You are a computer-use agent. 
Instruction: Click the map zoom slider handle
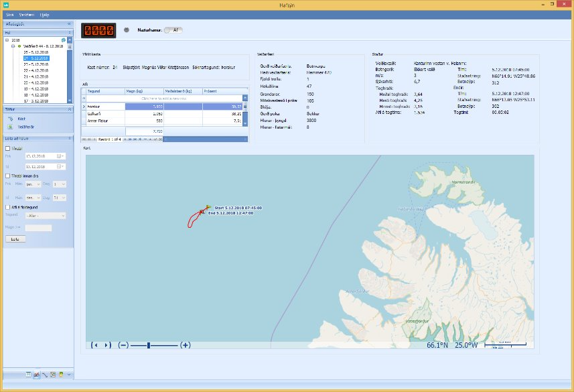click(148, 345)
